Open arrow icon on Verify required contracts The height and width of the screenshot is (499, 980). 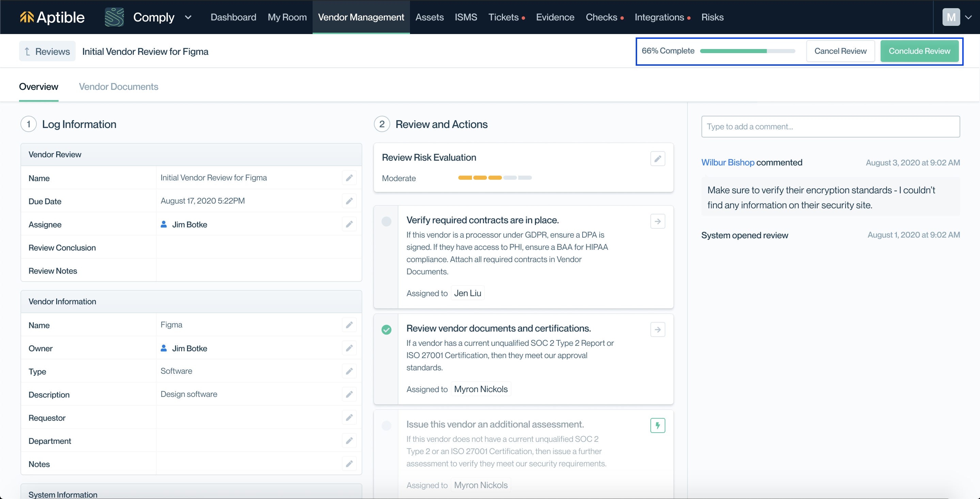(658, 221)
